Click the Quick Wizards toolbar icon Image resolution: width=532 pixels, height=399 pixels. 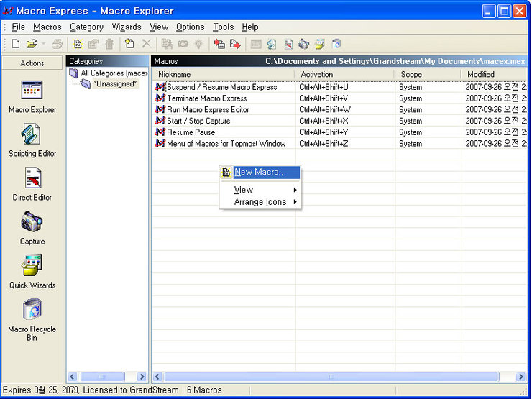click(x=320, y=44)
